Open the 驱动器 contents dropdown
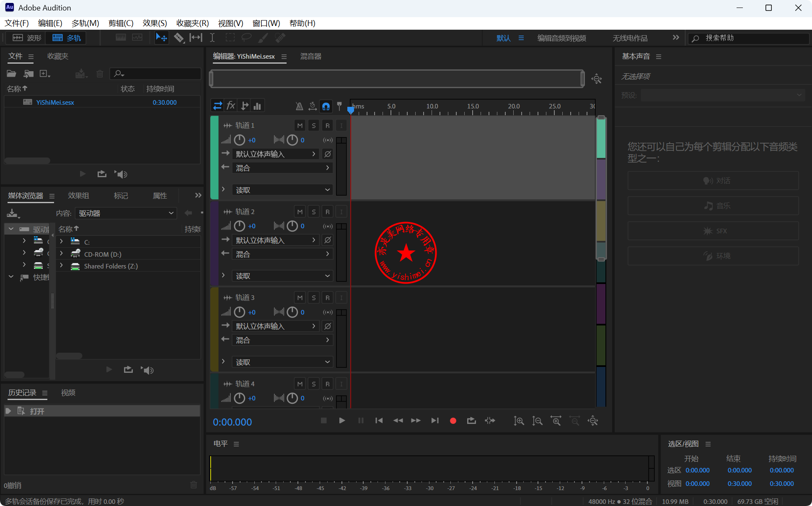The image size is (812, 506). click(x=126, y=213)
